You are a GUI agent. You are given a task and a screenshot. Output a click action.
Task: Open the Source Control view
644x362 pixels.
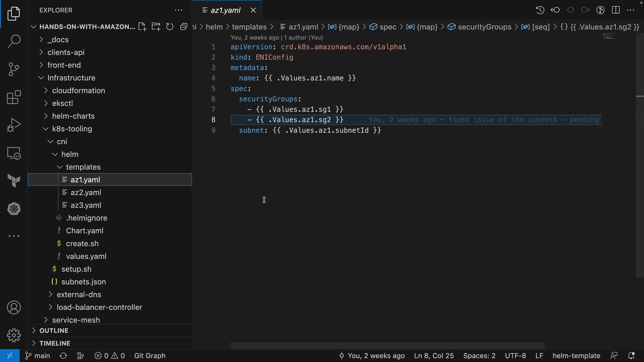[14, 69]
